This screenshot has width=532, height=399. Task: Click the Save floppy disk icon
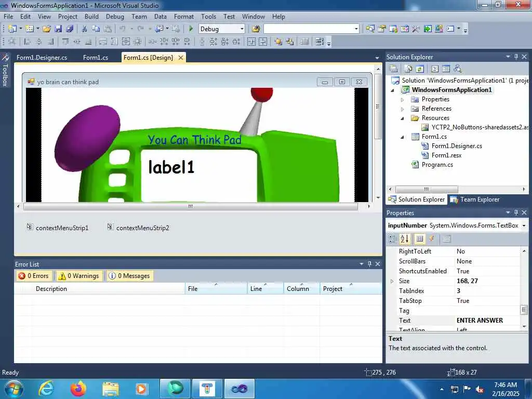[58, 29]
